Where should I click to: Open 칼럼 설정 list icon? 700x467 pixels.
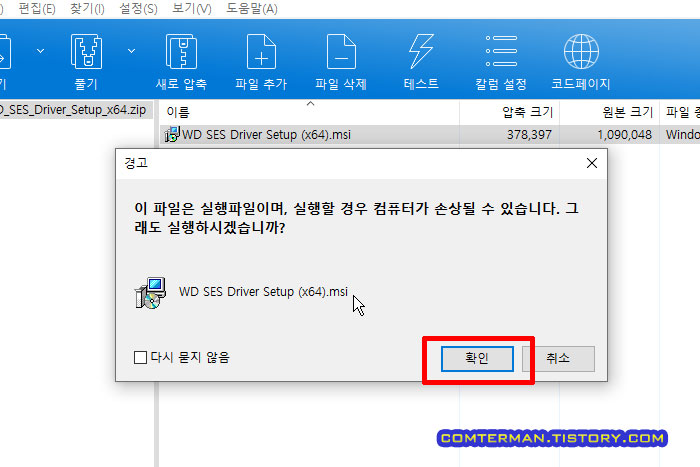(x=501, y=51)
